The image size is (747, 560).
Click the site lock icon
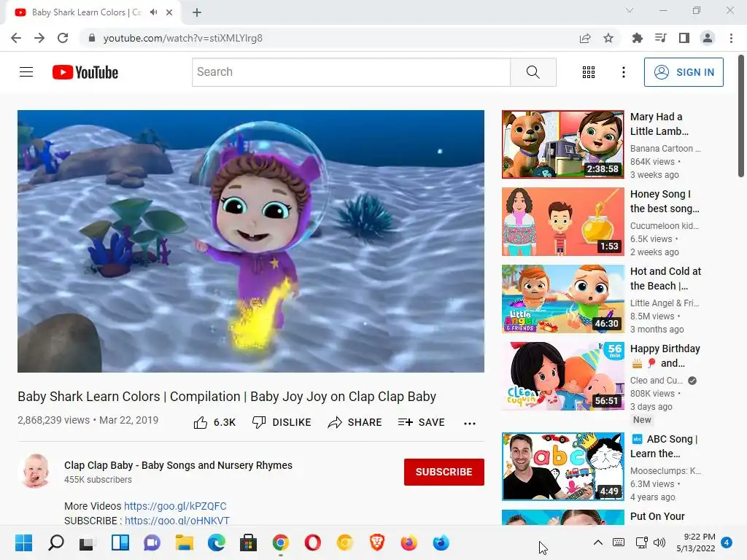91,38
